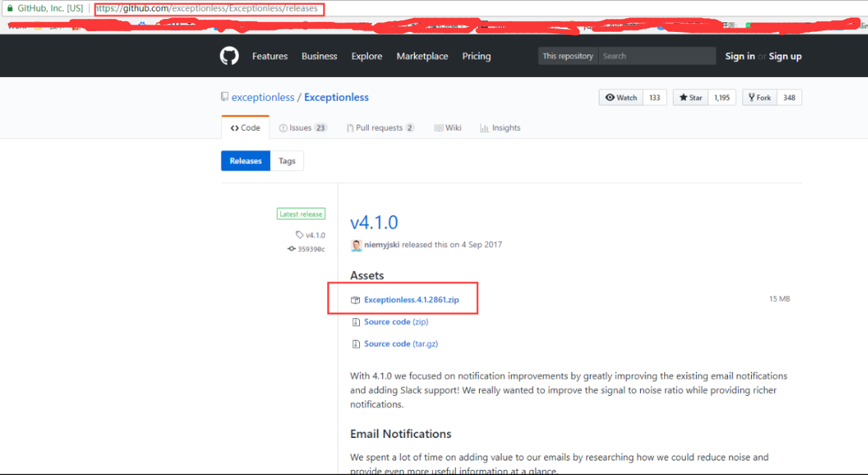
Task: Click the commit icon beside 359390c
Action: (291, 249)
